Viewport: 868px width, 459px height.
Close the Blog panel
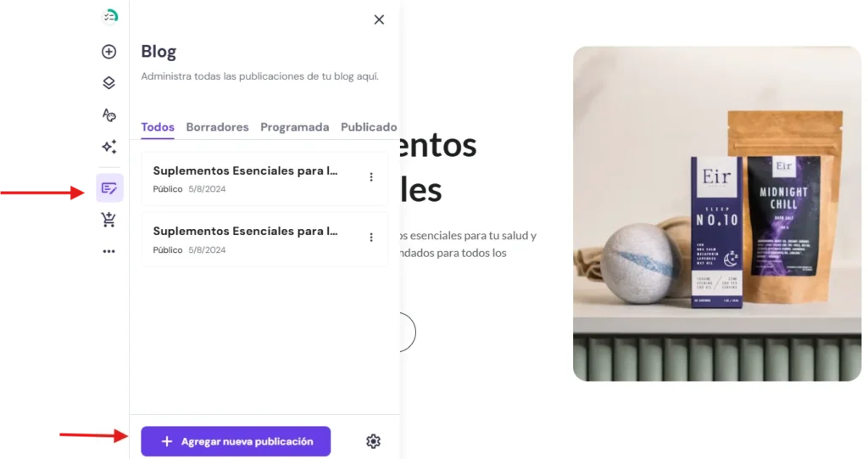379,20
